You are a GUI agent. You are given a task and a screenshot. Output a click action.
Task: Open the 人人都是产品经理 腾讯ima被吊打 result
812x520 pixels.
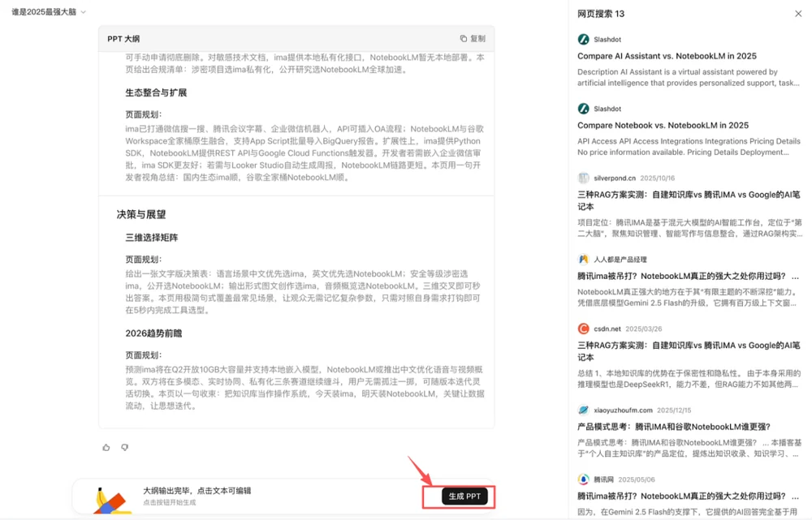coord(689,277)
